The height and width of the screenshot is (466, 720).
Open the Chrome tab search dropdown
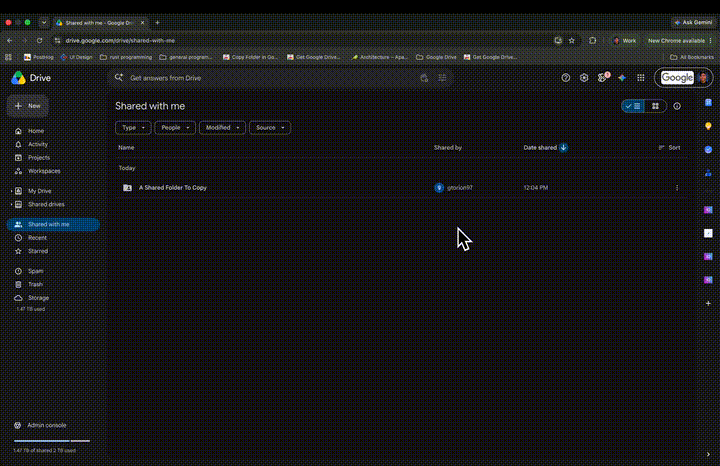(44, 22)
